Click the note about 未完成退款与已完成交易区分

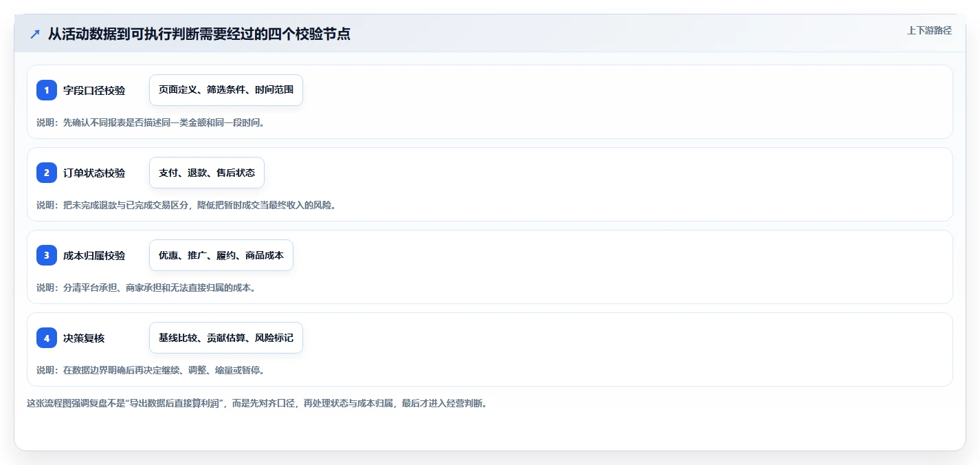click(x=186, y=205)
